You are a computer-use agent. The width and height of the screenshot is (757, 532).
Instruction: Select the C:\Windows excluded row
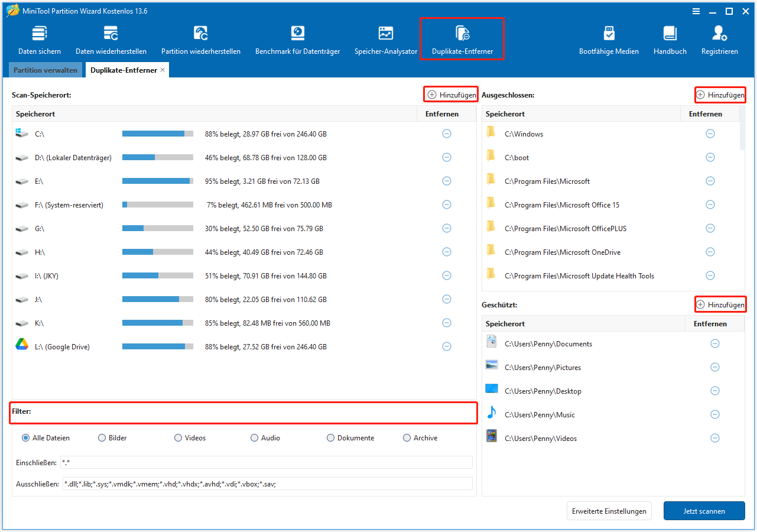coord(611,134)
